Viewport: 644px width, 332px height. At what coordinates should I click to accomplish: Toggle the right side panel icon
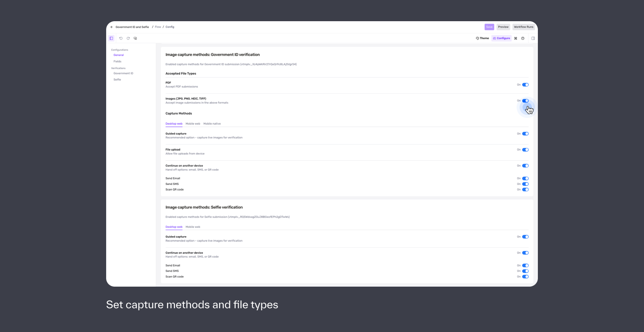[x=533, y=38]
